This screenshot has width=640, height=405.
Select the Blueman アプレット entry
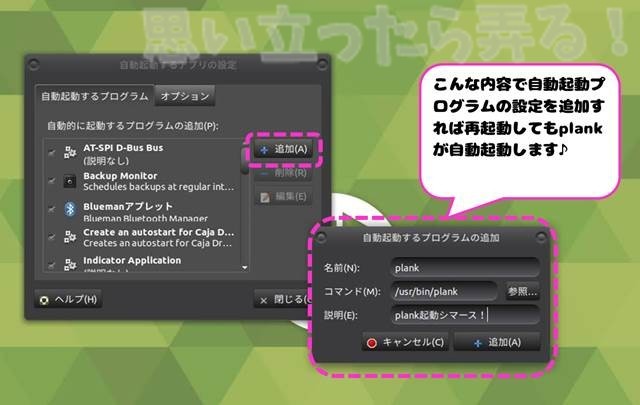pos(143,211)
